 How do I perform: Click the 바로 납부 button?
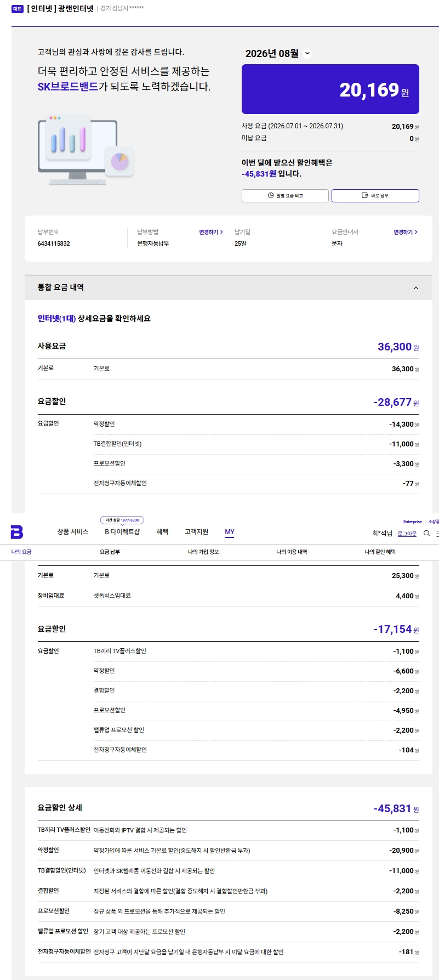(375, 196)
